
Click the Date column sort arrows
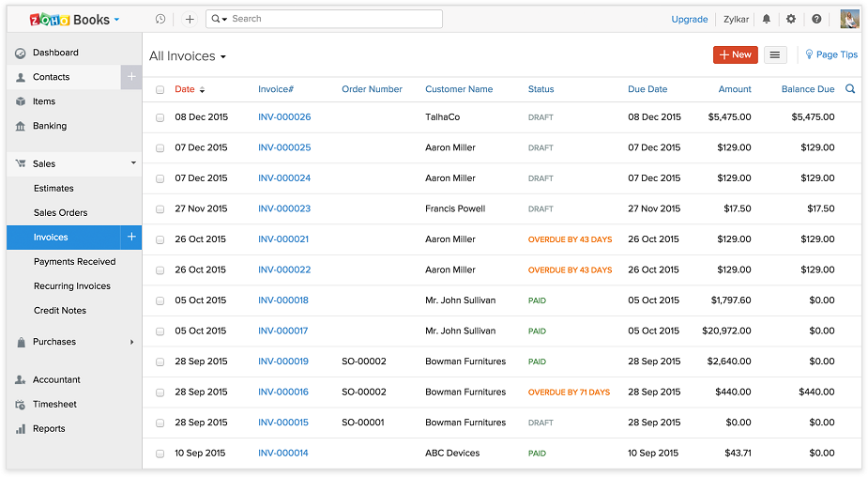pos(202,90)
